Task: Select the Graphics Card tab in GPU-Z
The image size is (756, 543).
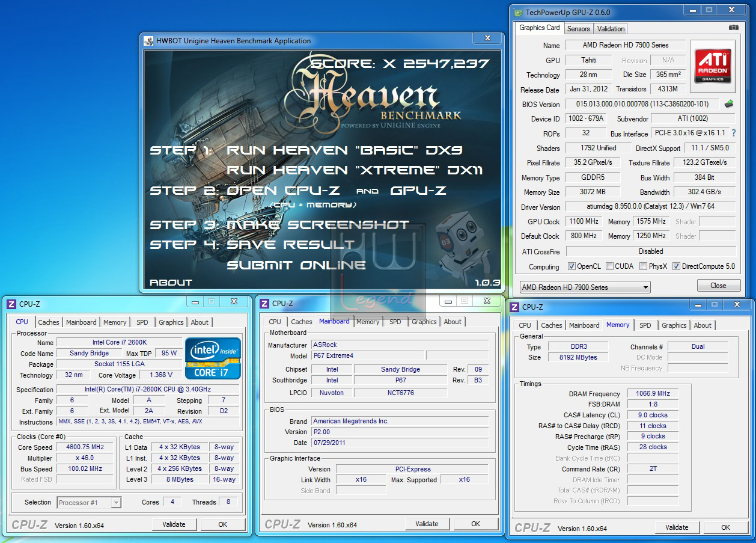Action: (x=540, y=28)
